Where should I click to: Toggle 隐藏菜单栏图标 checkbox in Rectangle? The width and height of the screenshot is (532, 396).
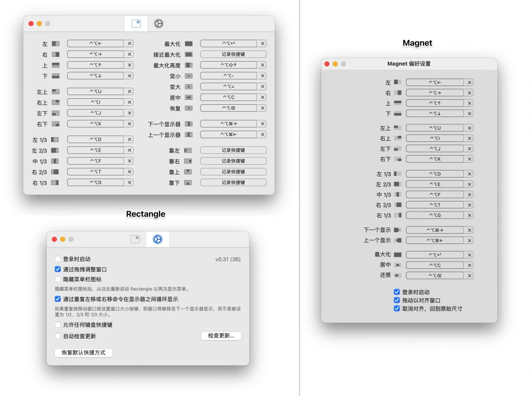pyautogui.click(x=57, y=279)
